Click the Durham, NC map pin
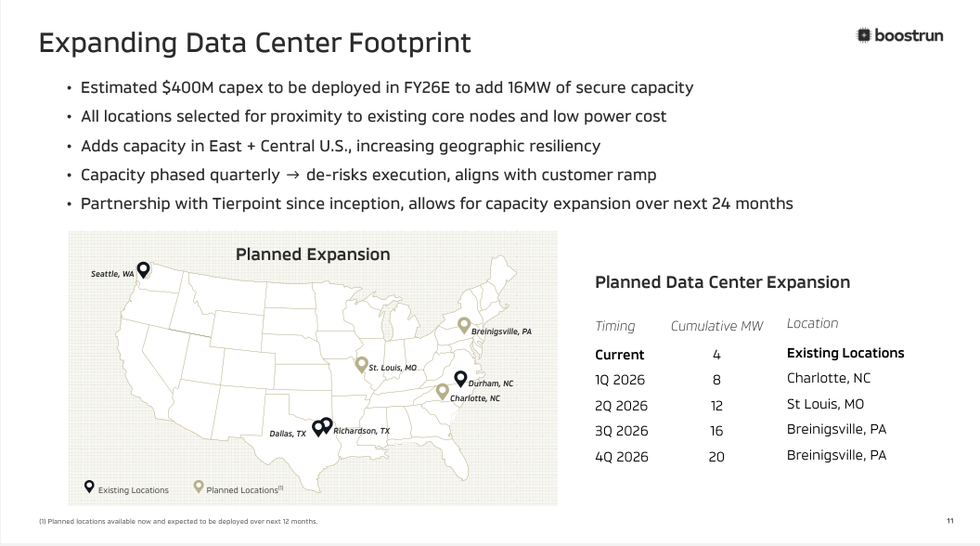Screen dimensions: 980x546 [x=460, y=378]
